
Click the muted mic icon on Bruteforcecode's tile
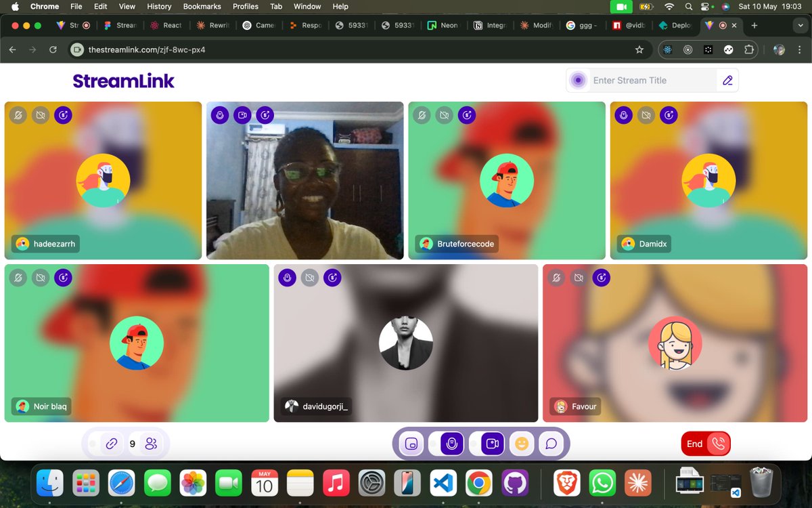pyautogui.click(x=422, y=115)
